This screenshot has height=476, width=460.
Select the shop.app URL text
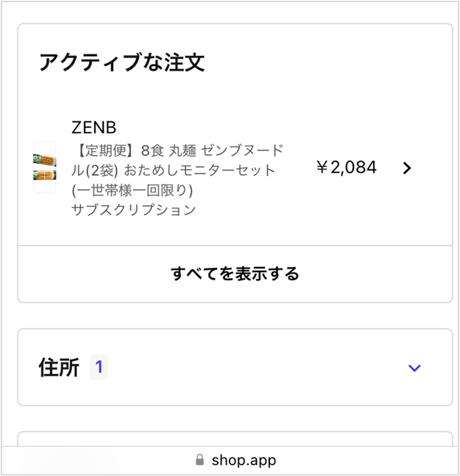pyautogui.click(x=244, y=461)
